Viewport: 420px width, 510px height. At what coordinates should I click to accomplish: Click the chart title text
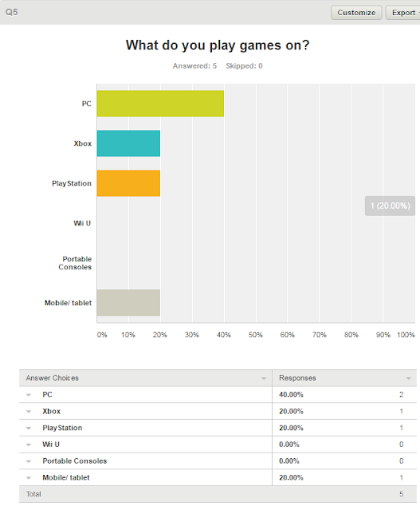(x=218, y=45)
